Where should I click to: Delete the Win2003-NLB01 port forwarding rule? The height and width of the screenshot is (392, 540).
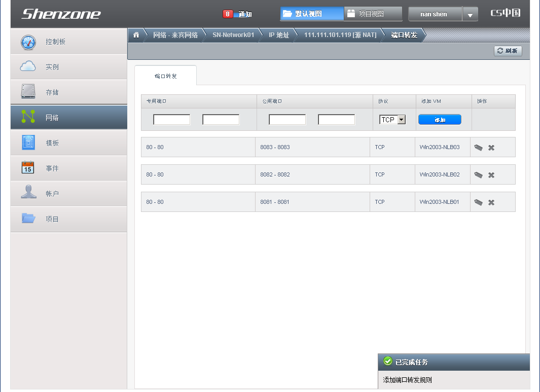tap(491, 202)
